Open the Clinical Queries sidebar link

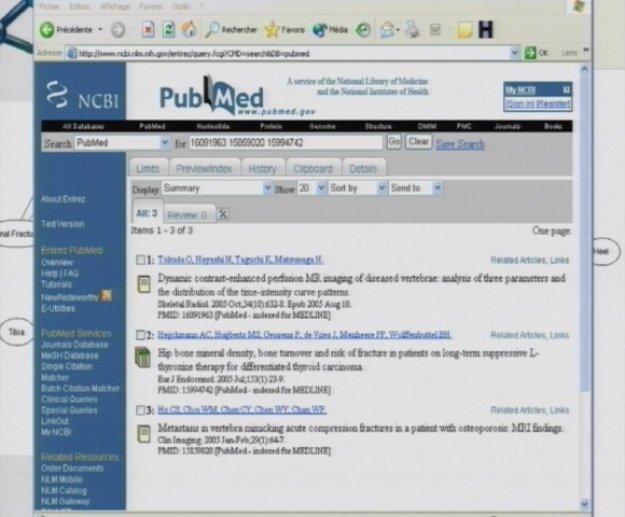69,399
